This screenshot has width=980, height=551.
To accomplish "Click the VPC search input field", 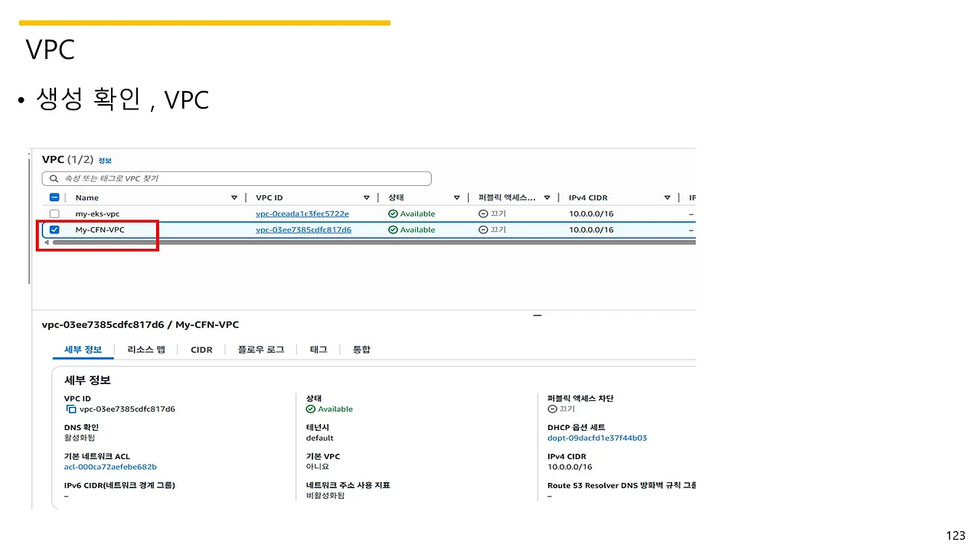I will click(237, 178).
